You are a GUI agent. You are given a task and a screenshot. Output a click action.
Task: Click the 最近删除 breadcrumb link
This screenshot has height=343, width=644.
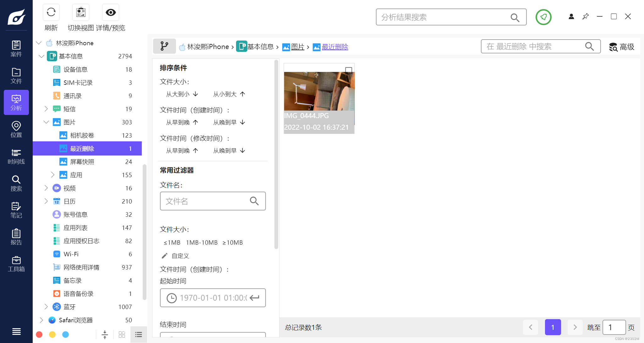tap(335, 47)
